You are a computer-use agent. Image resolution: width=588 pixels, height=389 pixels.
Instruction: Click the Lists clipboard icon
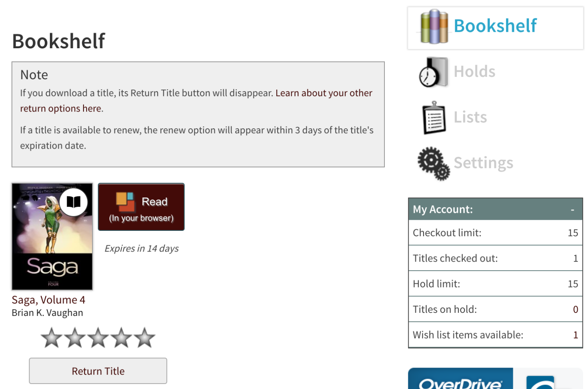[x=434, y=118]
